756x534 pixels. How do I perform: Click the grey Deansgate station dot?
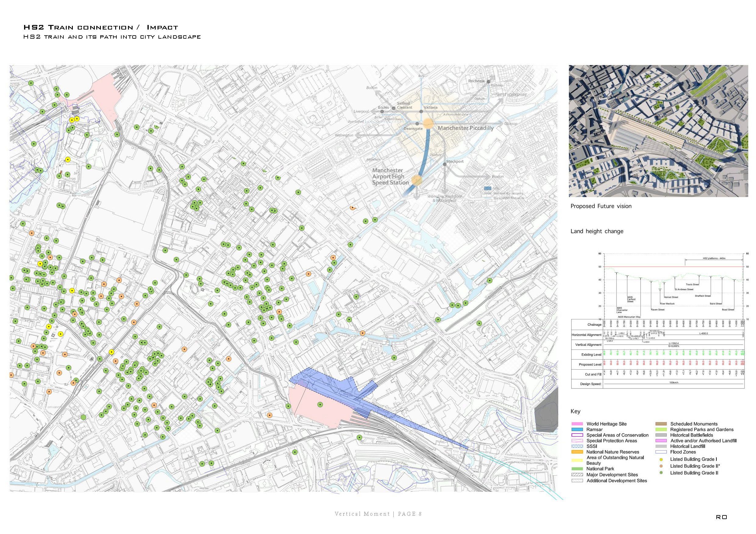[x=417, y=124]
